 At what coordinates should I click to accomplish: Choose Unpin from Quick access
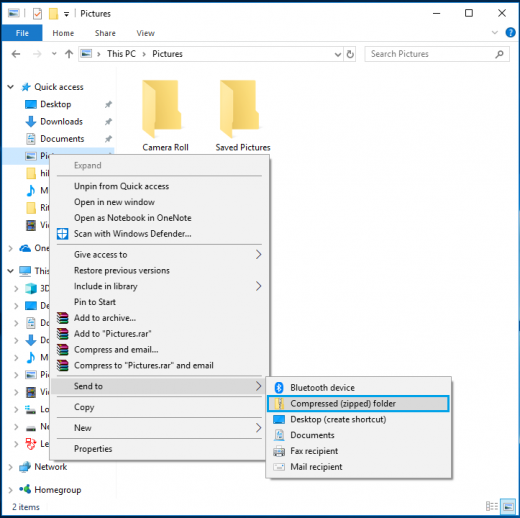tap(159, 186)
